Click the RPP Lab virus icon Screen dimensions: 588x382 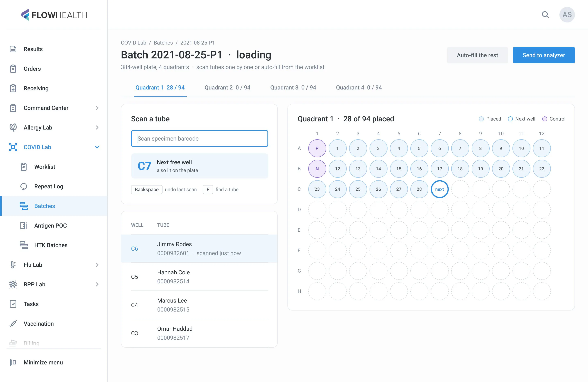coord(13,284)
